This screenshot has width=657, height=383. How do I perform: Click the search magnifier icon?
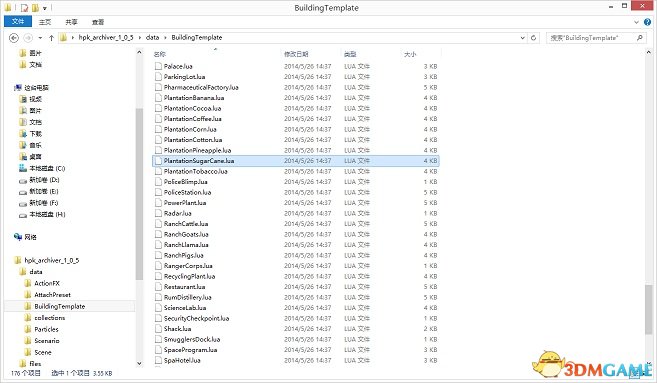(x=639, y=38)
